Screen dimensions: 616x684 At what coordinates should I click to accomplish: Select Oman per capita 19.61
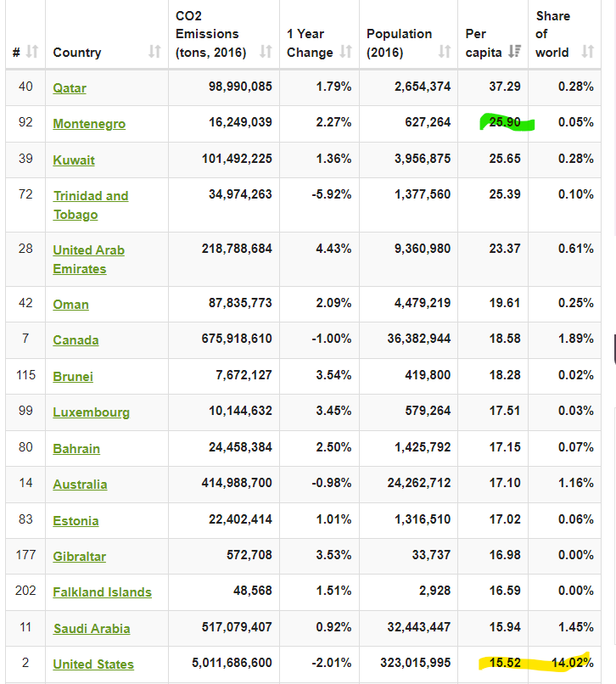pyautogui.click(x=505, y=303)
